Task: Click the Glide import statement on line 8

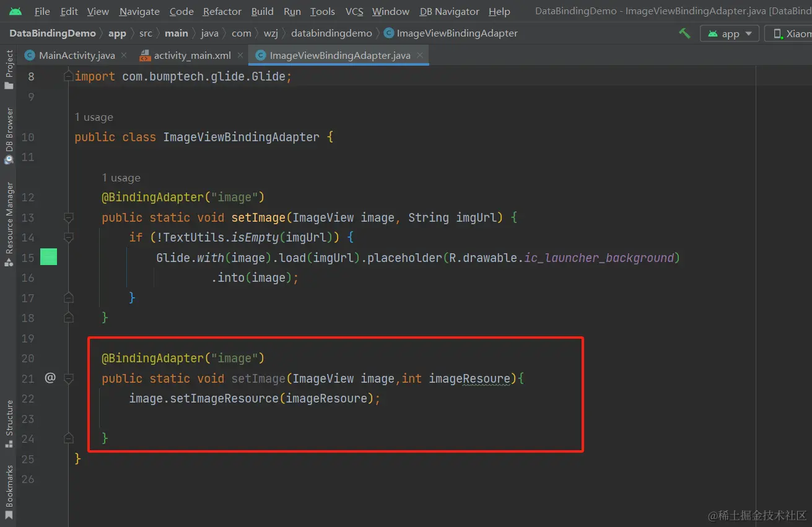Action: coord(183,77)
